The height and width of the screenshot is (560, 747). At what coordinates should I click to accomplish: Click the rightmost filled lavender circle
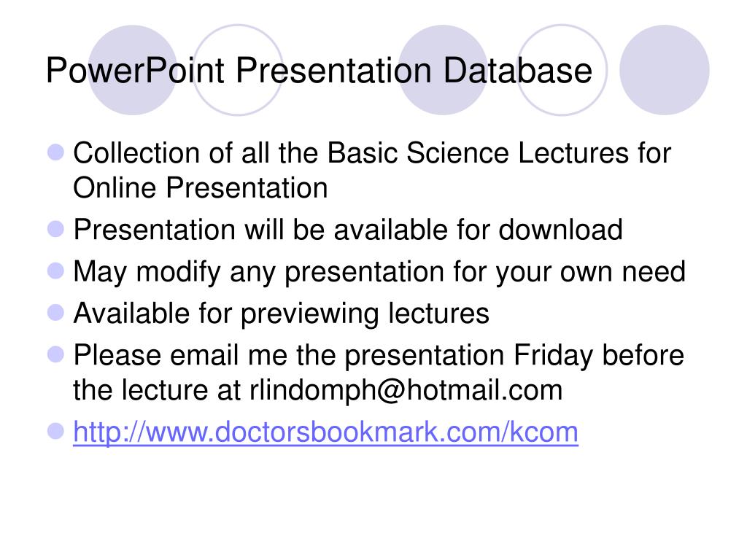pyautogui.click(x=664, y=70)
